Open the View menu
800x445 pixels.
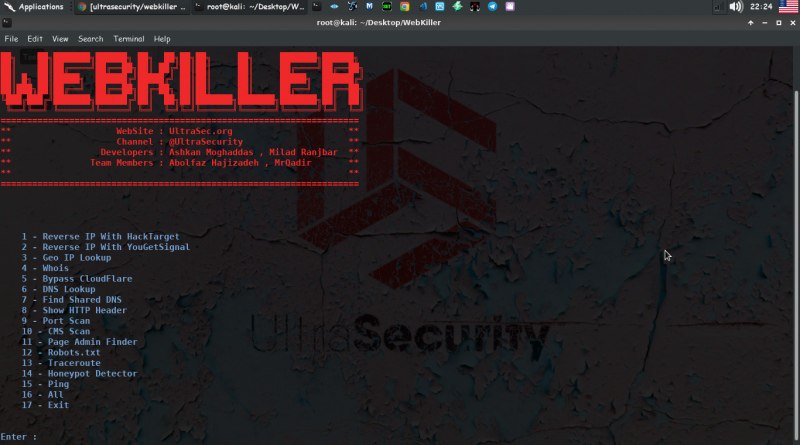tap(60, 39)
